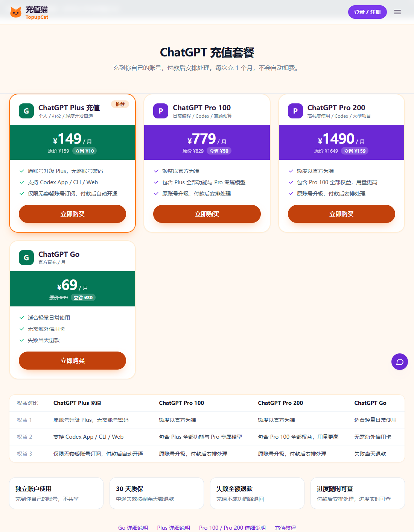Open the Plus 详细说明 link
Viewport: 414px width, 532px height.
174,528
